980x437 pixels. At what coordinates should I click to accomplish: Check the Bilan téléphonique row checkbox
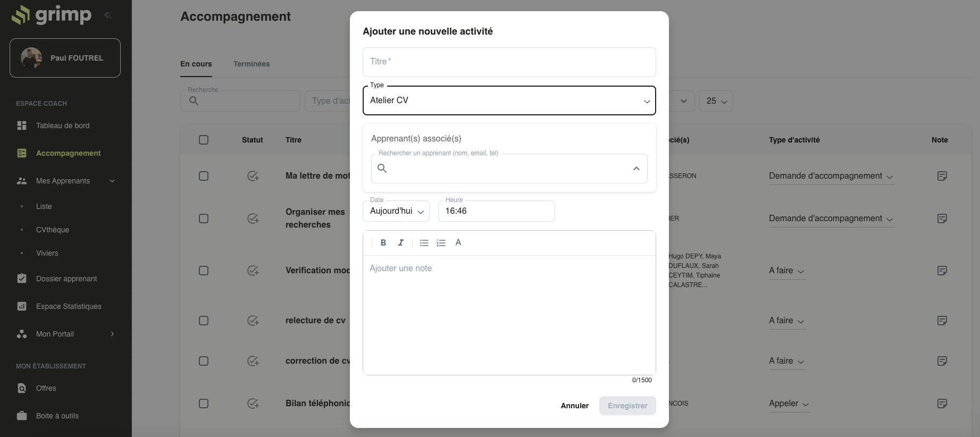pos(204,404)
